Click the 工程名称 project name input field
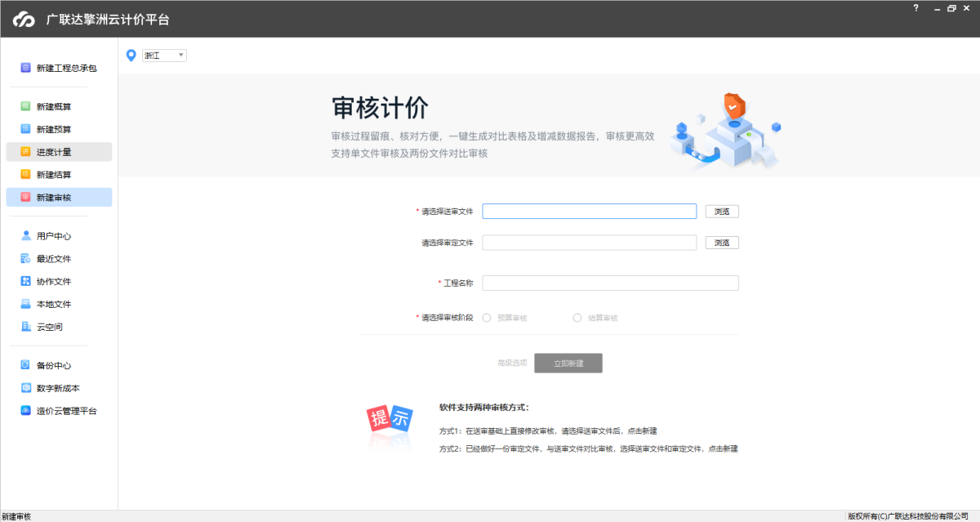 (x=608, y=283)
